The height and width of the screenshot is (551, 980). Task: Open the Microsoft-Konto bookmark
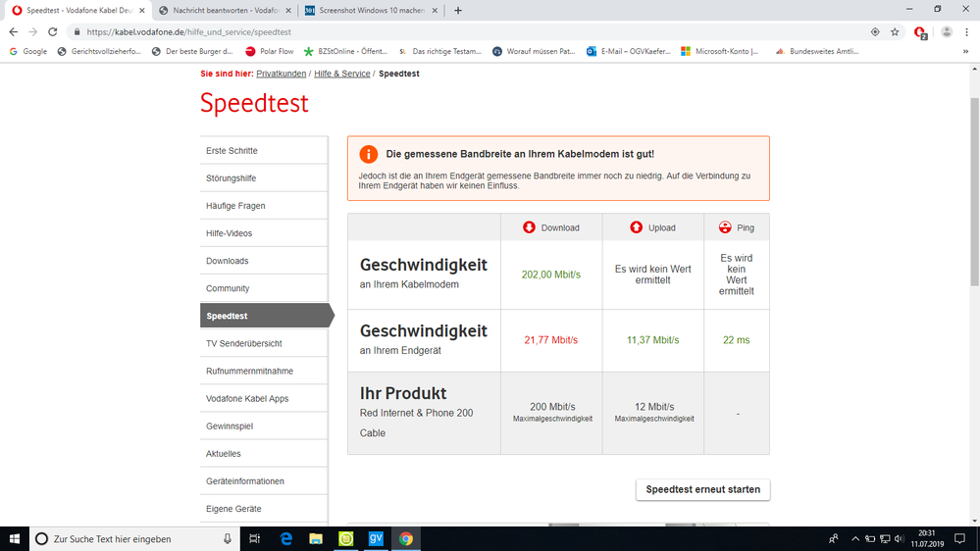pos(719,51)
